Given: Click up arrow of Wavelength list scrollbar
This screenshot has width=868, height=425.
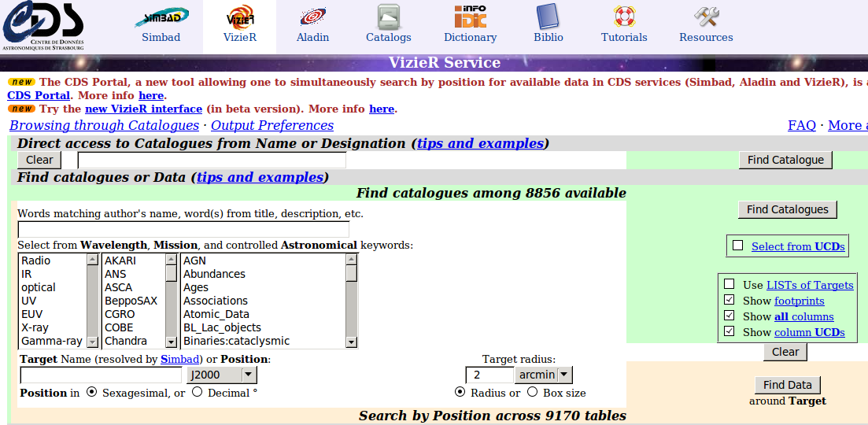Looking at the screenshot, I should tap(92, 259).
